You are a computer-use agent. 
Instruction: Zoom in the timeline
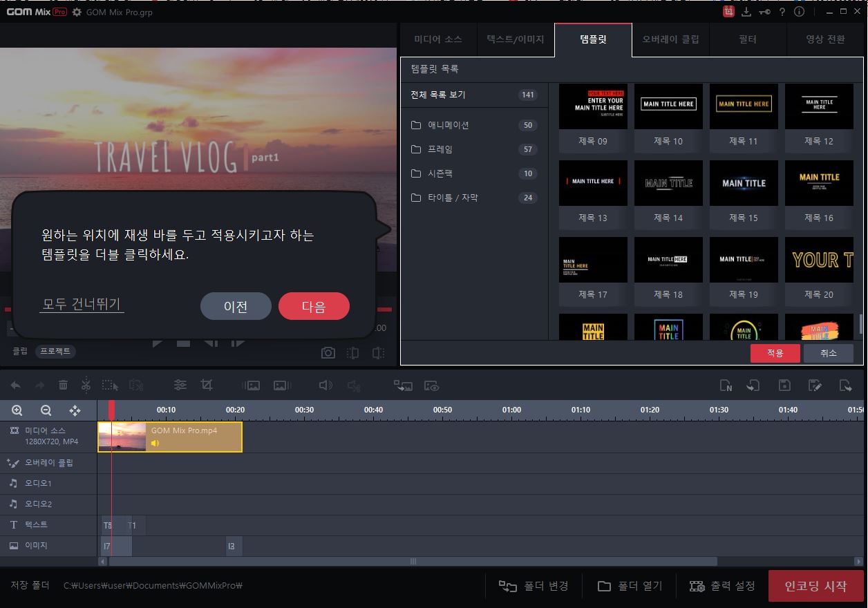(17, 410)
